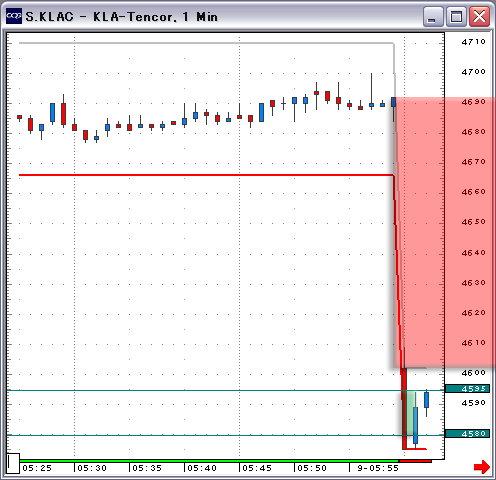Image resolution: width=496 pixels, height=480 pixels.
Task: Click the 05:40 time axis label
Action: [202, 468]
